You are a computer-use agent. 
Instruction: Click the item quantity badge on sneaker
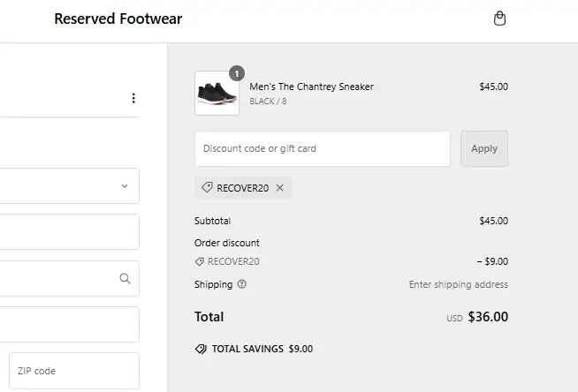click(x=237, y=73)
